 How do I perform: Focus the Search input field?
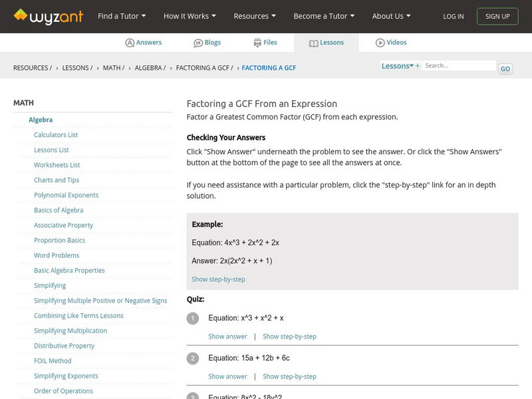(460, 66)
